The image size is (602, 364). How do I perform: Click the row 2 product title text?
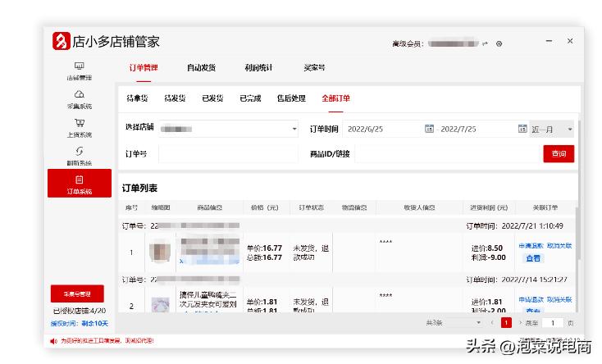point(208,299)
